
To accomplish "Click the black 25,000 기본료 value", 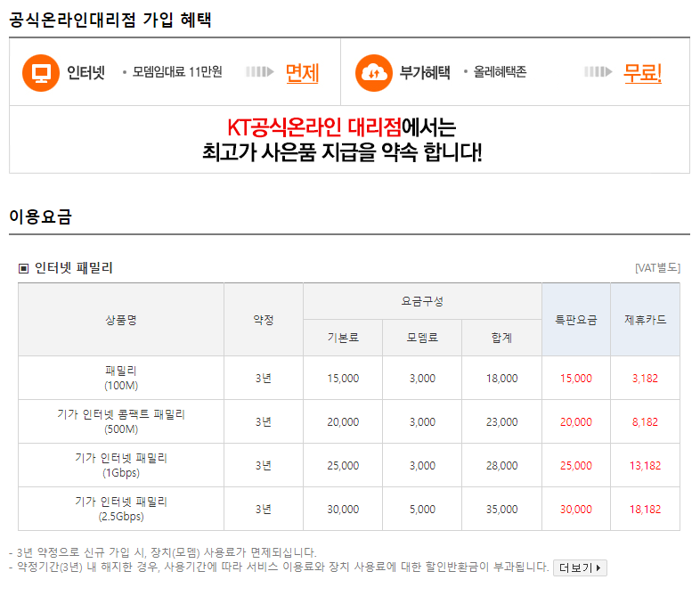I will pyautogui.click(x=343, y=466).
